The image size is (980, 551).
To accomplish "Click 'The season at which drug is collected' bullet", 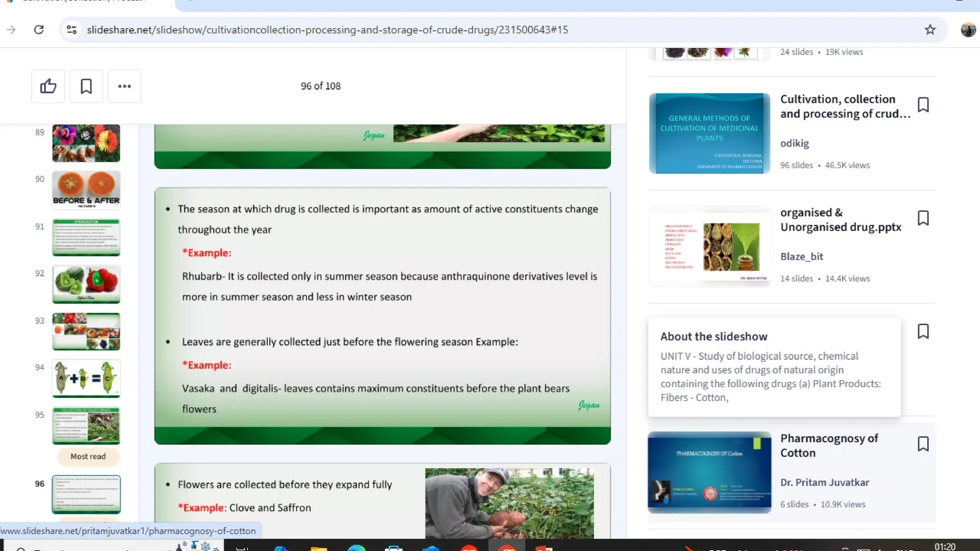I will (388, 219).
